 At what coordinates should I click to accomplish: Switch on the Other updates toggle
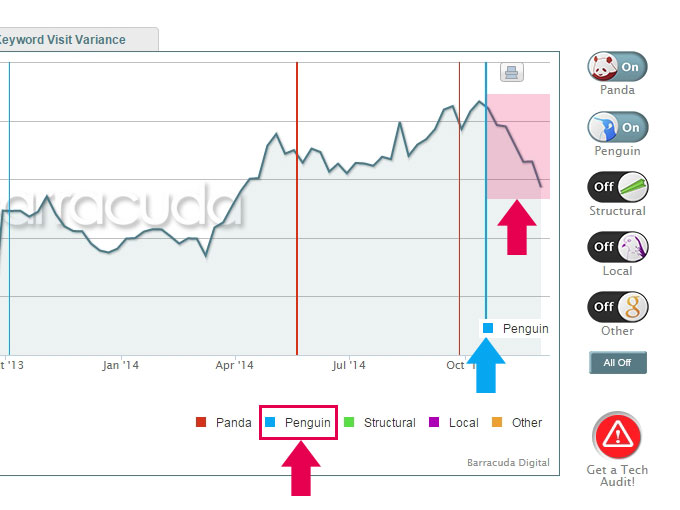tap(617, 306)
